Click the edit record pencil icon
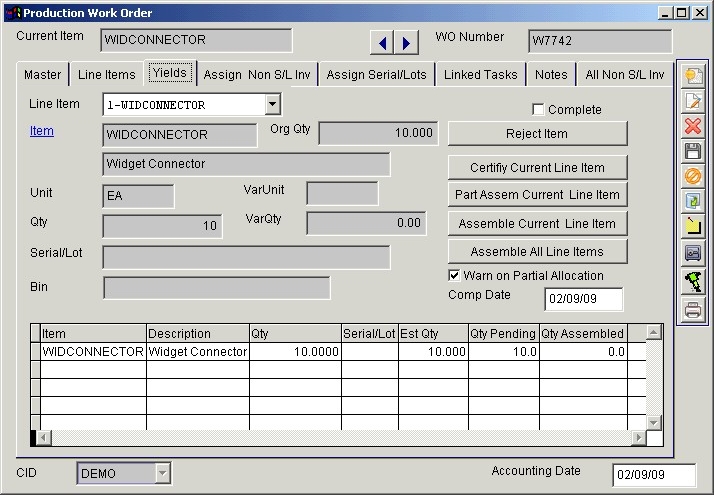Viewport: 714px width, 495px height. 692,101
